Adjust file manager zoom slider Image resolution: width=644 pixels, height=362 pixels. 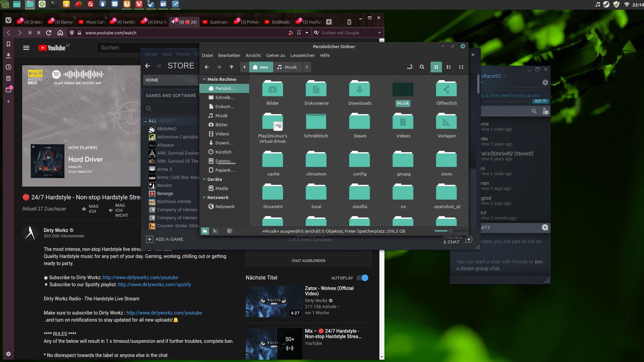coord(450,231)
